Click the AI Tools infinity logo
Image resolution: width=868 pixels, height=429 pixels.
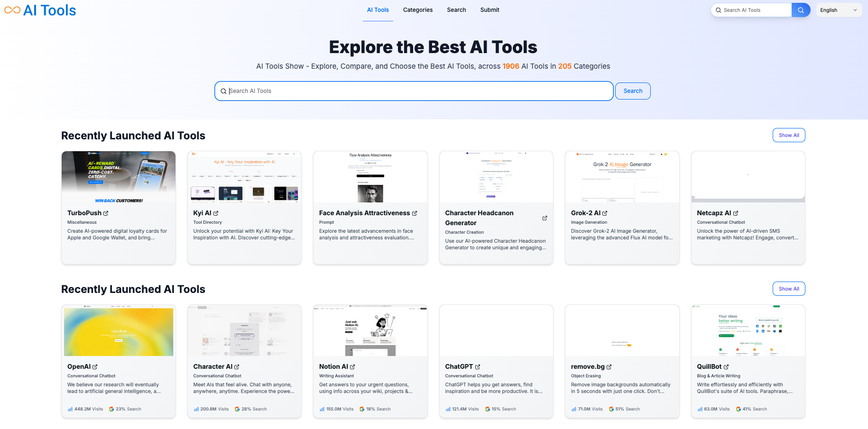click(12, 10)
